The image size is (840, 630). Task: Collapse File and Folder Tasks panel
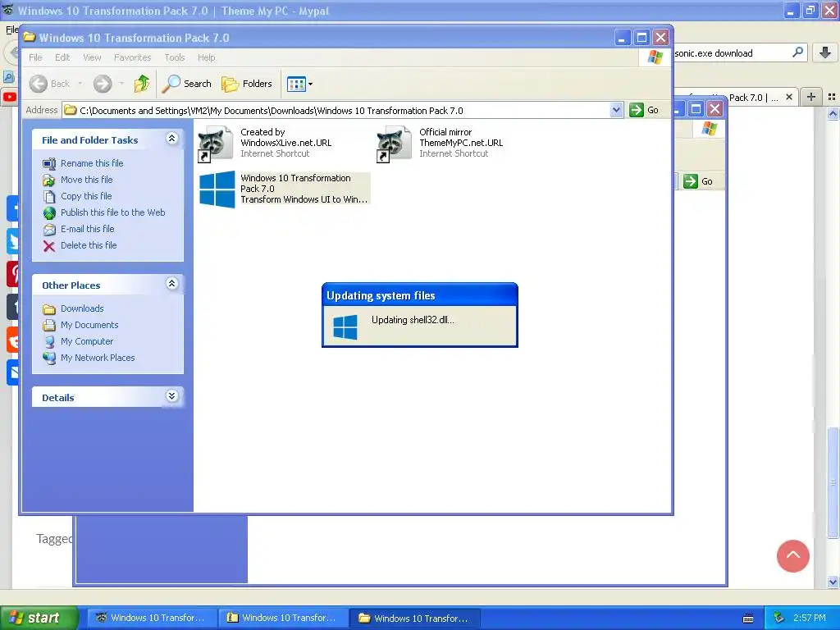point(171,139)
